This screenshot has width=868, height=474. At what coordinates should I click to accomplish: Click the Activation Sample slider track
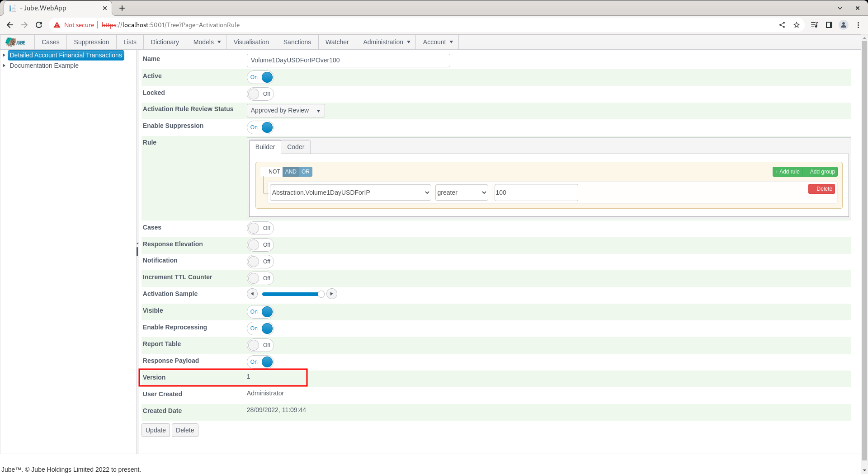pos(292,294)
